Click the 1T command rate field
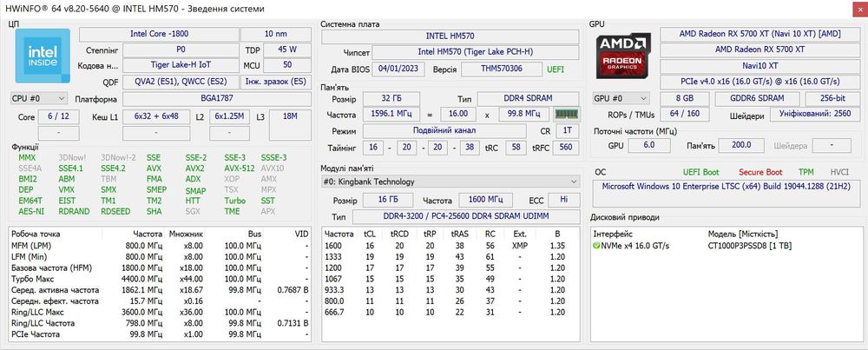 pyautogui.click(x=567, y=131)
